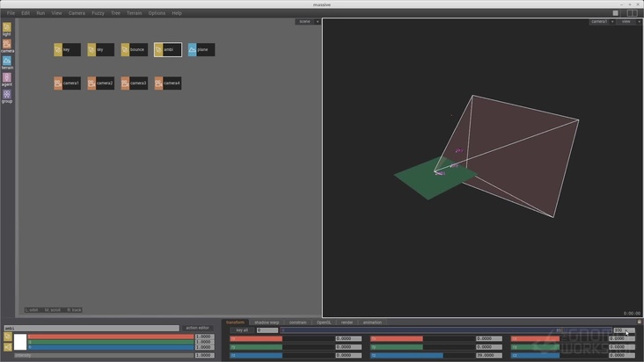Viewport: 644px width, 362px height.
Task: Choose the terrain tool icon
Action: coord(7,62)
